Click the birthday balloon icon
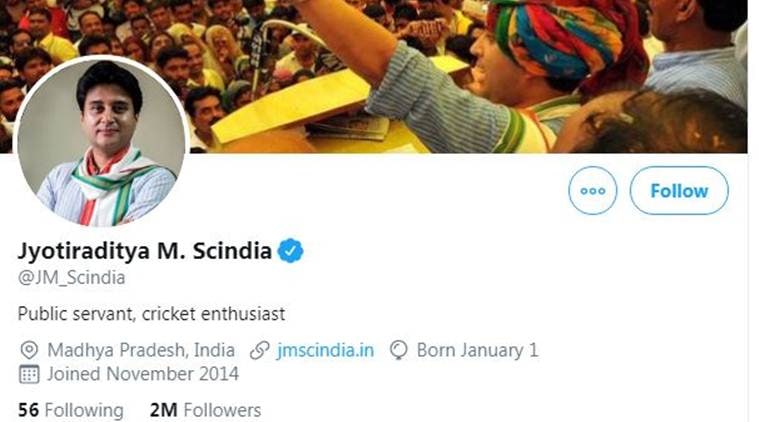 [x=398, y=350]
